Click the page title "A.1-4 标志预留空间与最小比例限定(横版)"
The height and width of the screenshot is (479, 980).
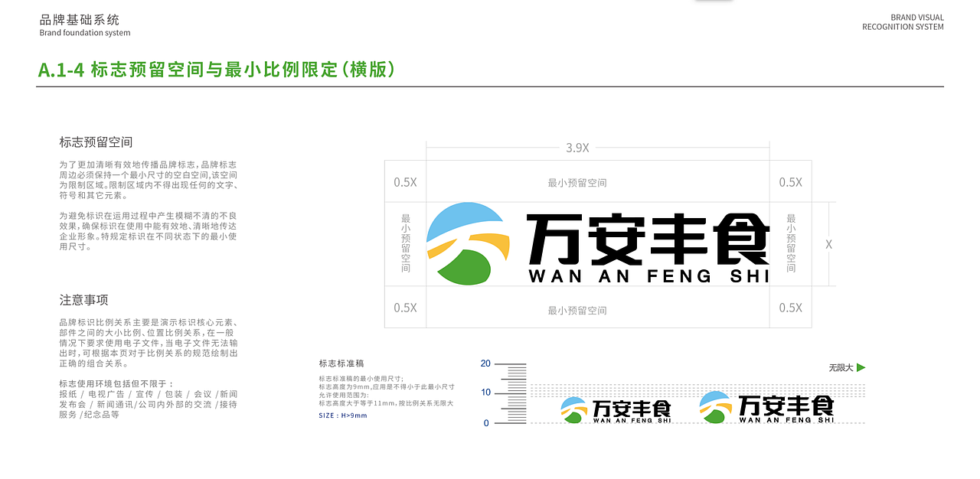point(217,70)
